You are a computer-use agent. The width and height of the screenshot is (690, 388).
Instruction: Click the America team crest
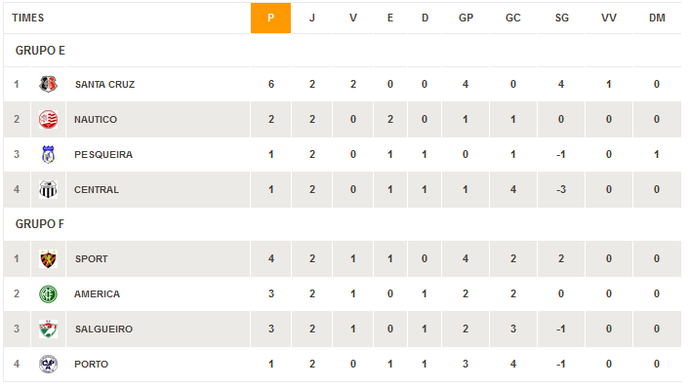(48, 294)
